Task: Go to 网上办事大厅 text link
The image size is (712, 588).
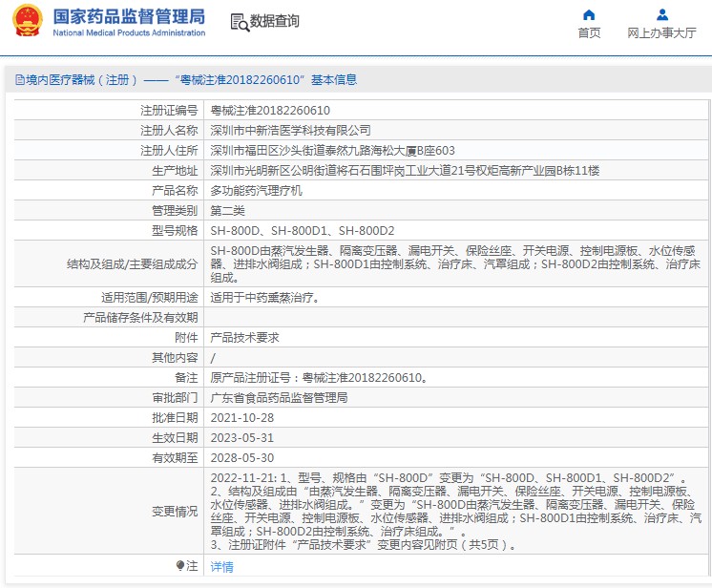Action: pos(661,32)
